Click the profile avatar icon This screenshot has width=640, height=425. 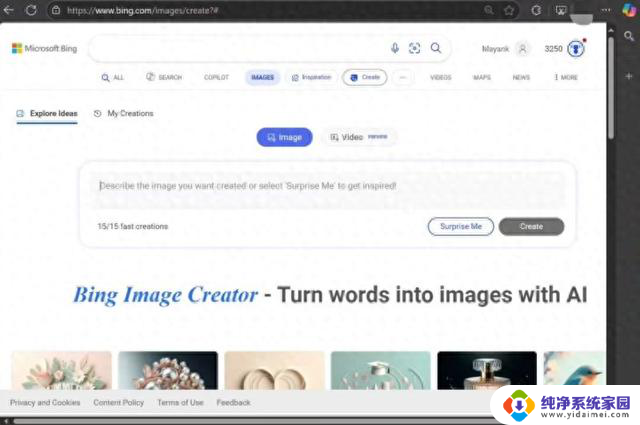[522, 49]
